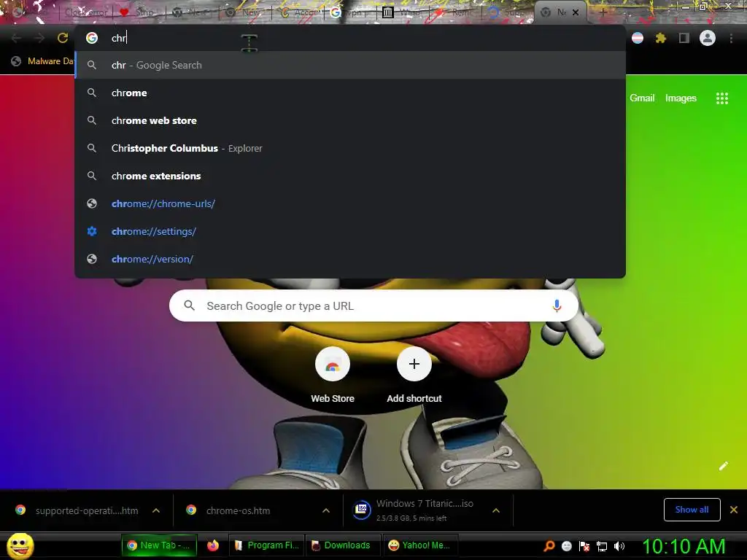Image resolution: width=747 pixels, height=560 pixels.
Task: Switch to the 'Accor' tab
Action: (298, 12)
